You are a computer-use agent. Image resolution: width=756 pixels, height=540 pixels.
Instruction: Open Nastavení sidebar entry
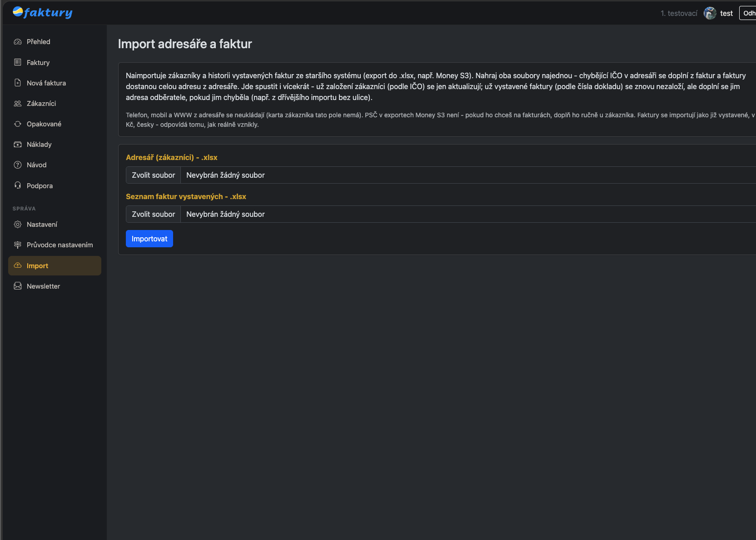[55, 225]
